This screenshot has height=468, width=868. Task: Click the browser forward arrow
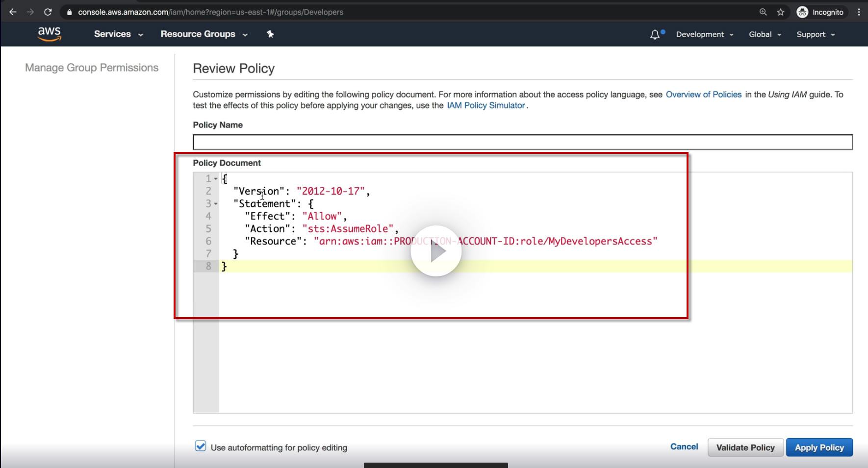30,12
